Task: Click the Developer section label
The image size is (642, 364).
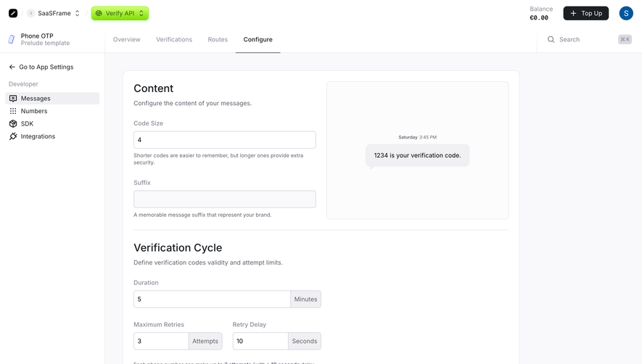Action: click(x=23, y=84)
